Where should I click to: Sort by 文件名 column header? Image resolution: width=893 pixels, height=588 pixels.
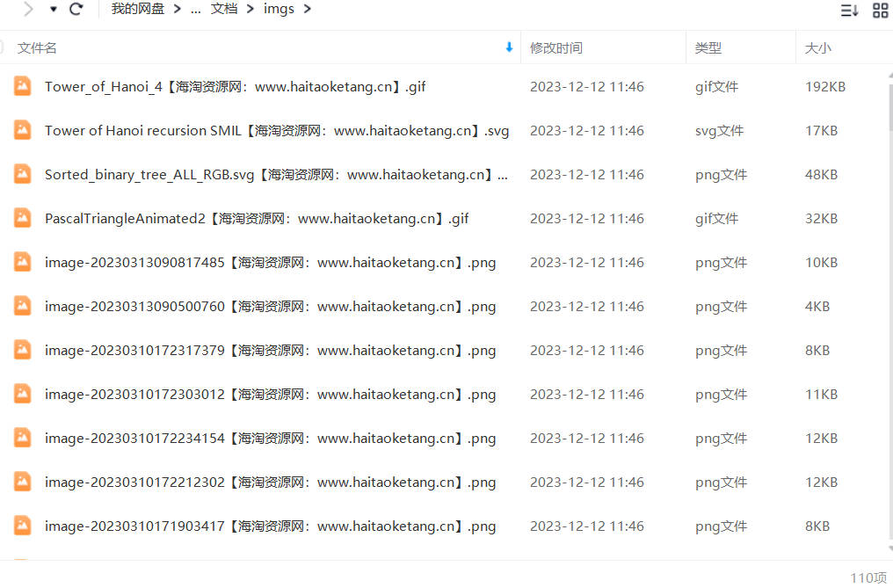click(x=37, y=47)
